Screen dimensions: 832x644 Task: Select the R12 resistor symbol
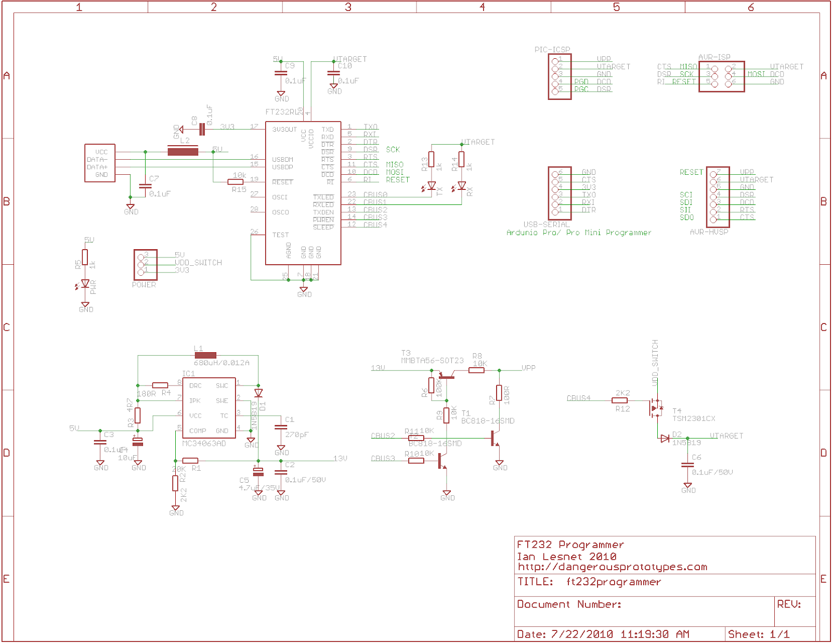(x=620, y=401)
